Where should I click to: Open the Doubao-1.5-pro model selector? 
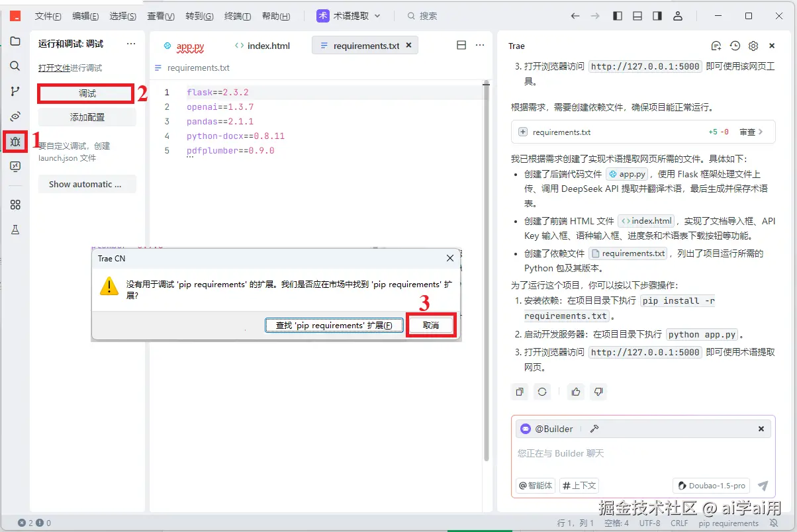pyautogui.click(x=712, y=486)
